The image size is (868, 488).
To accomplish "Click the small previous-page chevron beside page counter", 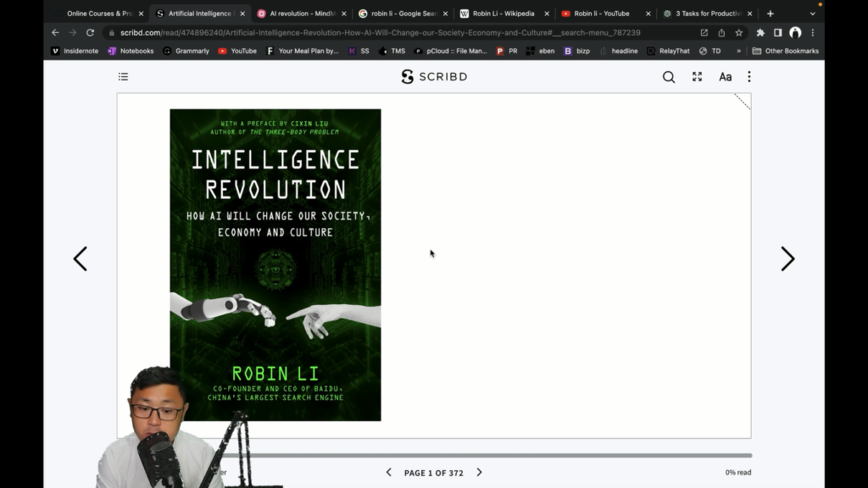I will point(388,473).
